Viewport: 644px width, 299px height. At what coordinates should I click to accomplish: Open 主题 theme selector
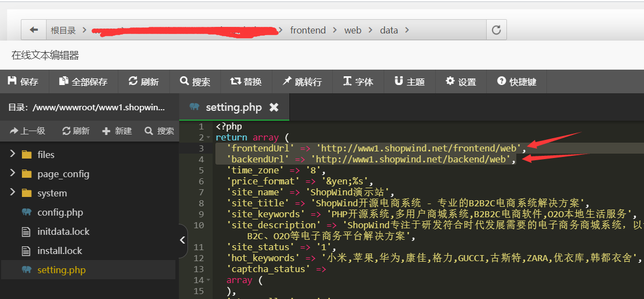point(409,81)
